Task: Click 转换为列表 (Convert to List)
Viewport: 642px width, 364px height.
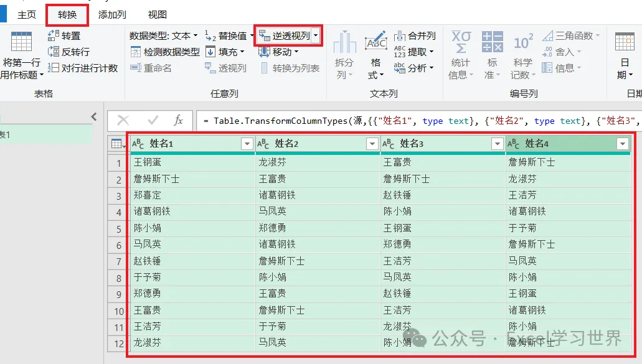Action: pos(290,68)
